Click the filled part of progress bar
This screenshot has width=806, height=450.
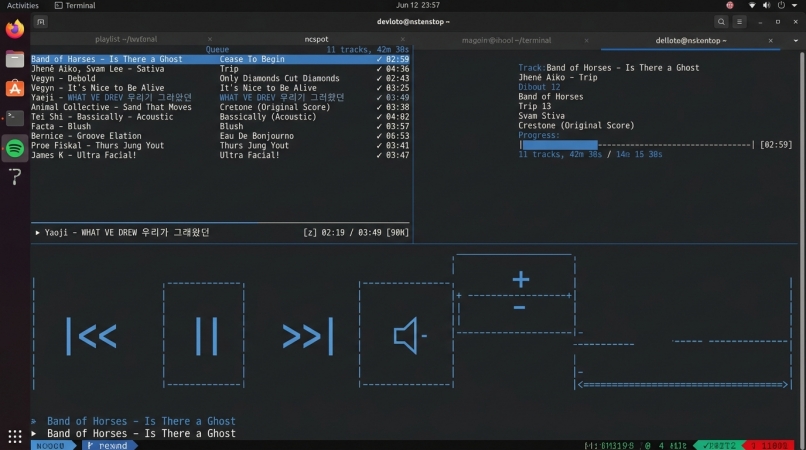coord(560,145)
